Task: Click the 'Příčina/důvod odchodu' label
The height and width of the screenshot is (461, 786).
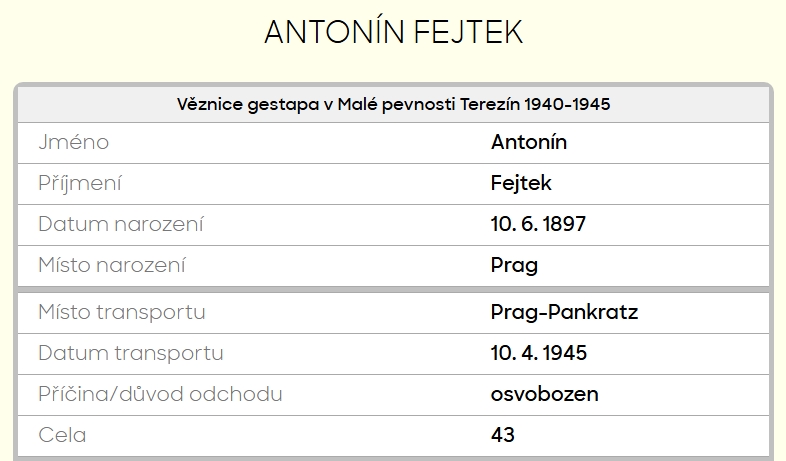Action: pos(160,394)
